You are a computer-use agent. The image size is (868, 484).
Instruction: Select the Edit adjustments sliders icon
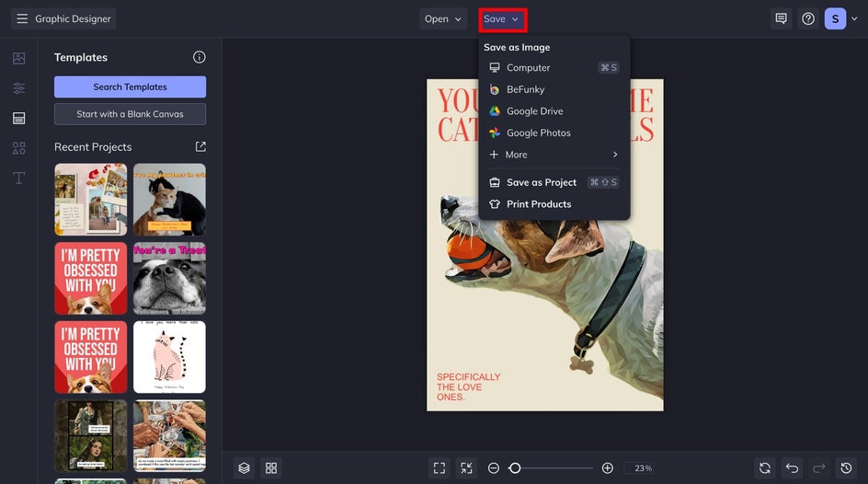pos(18,88)
